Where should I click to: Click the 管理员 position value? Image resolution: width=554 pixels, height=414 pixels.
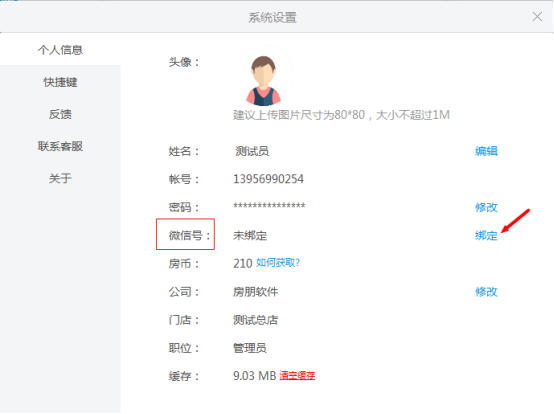(249, 348)
